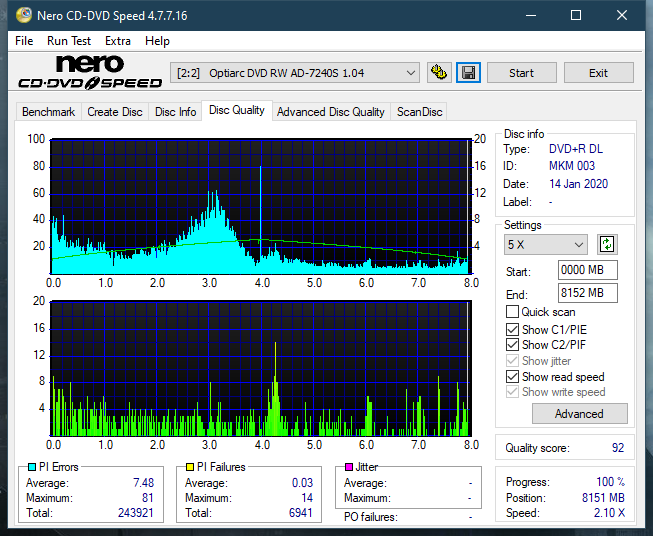Open the 5 X speed dropdown
Viewport: 653px width, 536px height.
pyautogui.click(x=546, y=244)
